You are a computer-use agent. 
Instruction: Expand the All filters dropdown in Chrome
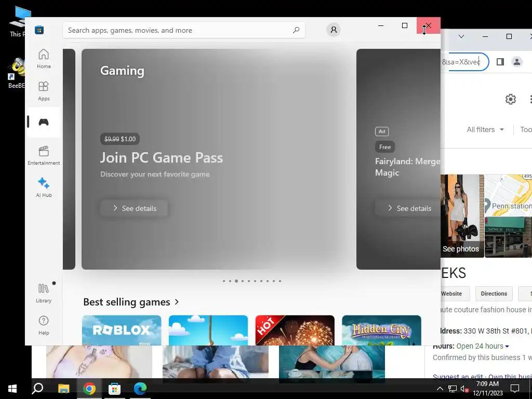point(485,129)
